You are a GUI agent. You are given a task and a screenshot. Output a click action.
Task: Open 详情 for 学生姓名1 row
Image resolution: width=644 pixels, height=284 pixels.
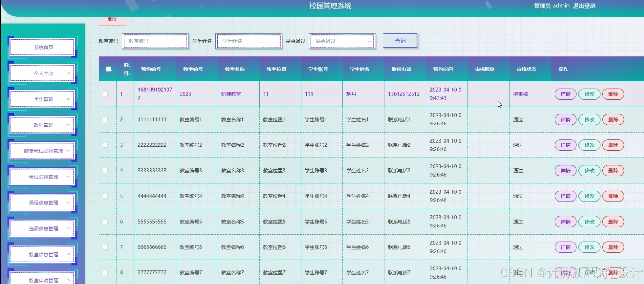[565, 119]
